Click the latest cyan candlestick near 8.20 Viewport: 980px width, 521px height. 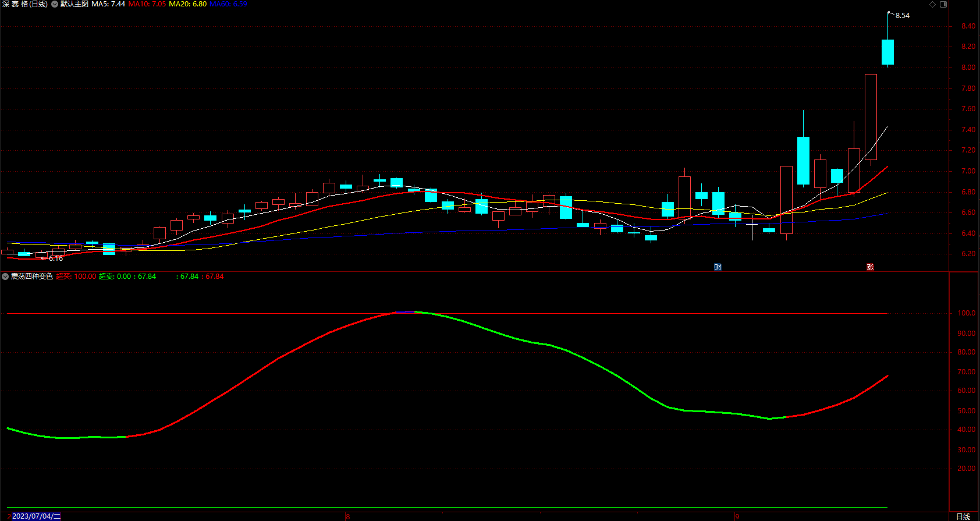[887, 52]
